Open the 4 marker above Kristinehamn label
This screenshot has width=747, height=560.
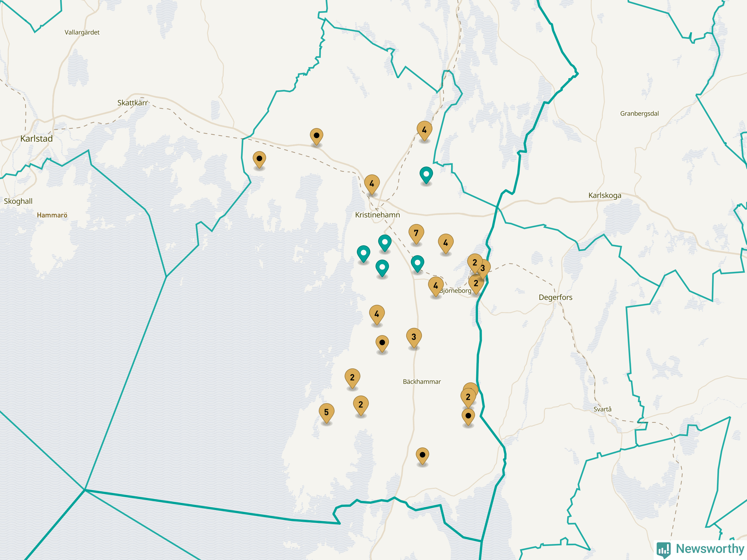[x=372, y=184]
